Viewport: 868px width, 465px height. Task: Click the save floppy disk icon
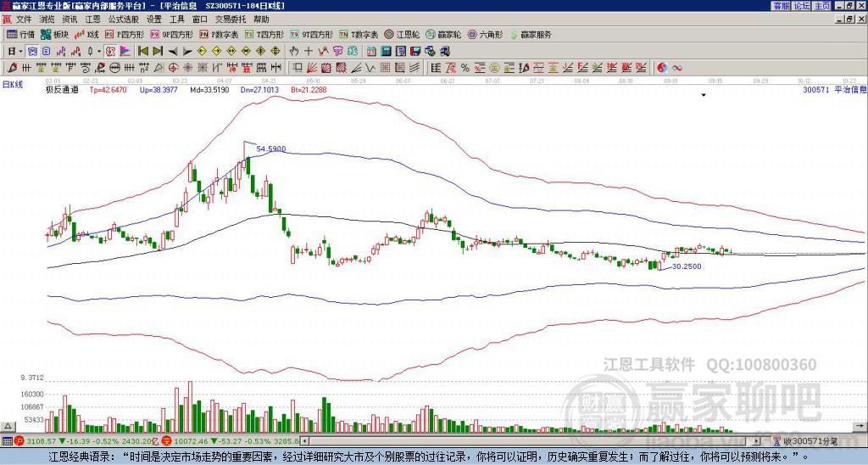pyautogui.click(x=415, y=52)
